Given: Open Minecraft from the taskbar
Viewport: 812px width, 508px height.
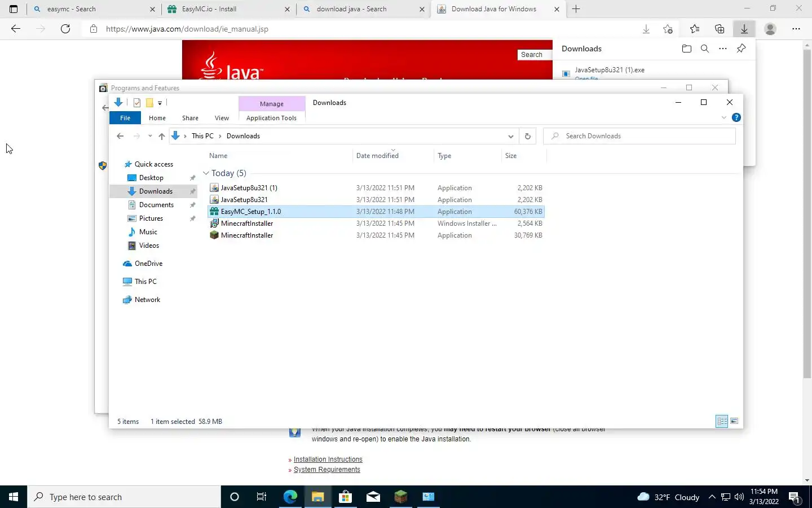Looking at the screenshot, I should (400, 497).
